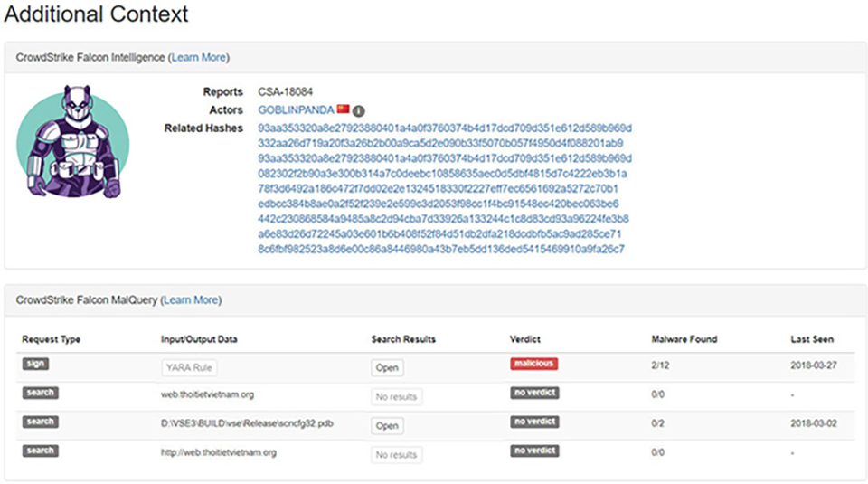This screenshot has height=484, width=868.
Task: Open related hash starting with 082302f2
Action: pos(442,174)
